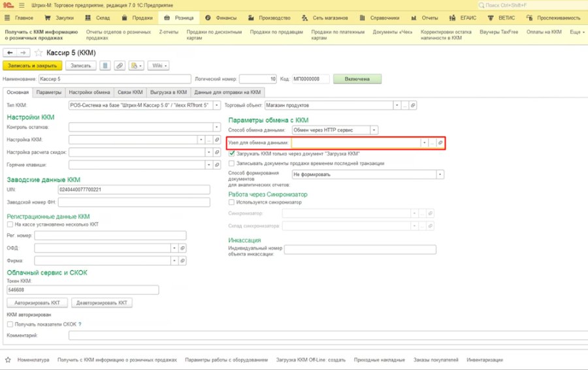Choose Настройка ККМ via ellipsis button
Image resolution: width=588 pixels, height=370 pixels.
[x=209, y=140]
